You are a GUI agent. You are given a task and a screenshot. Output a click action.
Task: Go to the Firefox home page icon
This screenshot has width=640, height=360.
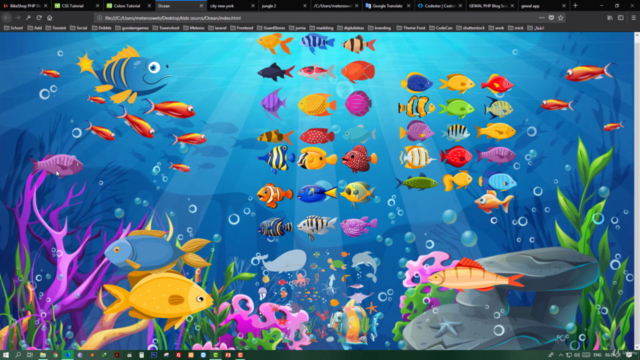[x=50, y=18]
